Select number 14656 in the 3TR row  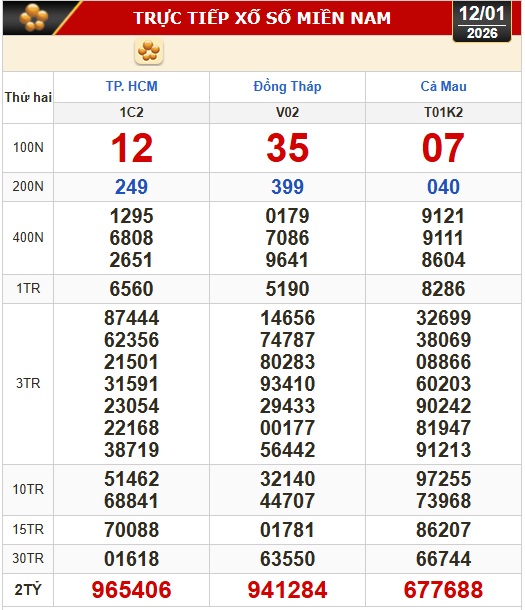(287, 318)
